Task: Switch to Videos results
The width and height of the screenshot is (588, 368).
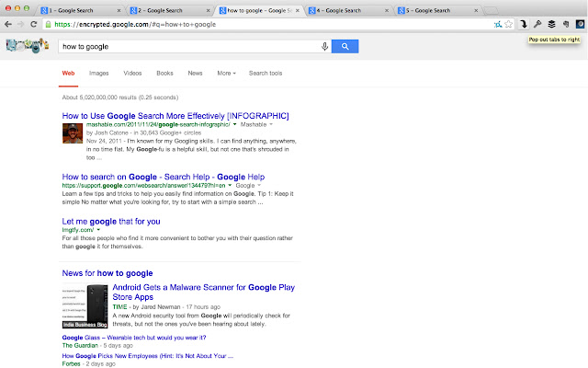Action: click(x=132, y=74)
